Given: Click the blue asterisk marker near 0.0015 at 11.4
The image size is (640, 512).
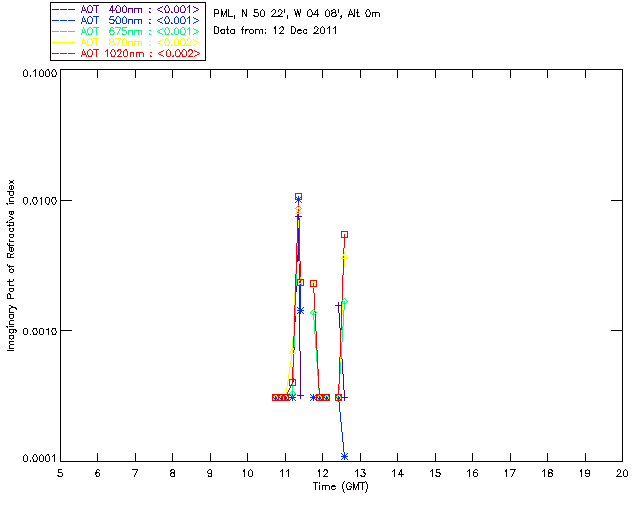Looking at the screenshot, I should [300, 311].
